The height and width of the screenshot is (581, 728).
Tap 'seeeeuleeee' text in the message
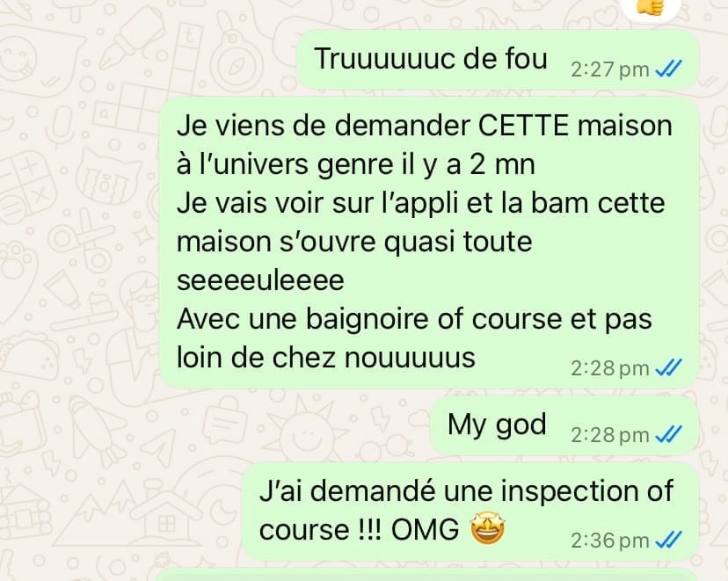point(260,280)
